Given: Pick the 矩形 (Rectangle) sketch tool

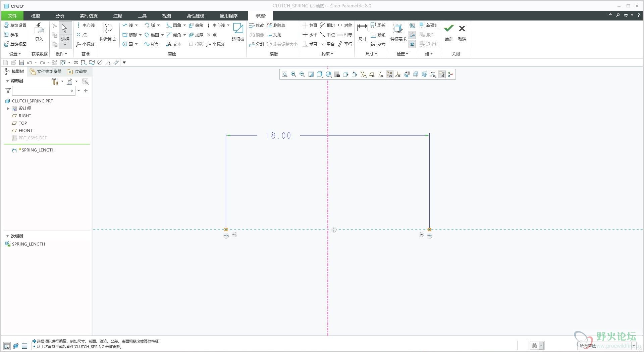Looking at the screenshot, I should pyautogui.click(x=130, y=35).
